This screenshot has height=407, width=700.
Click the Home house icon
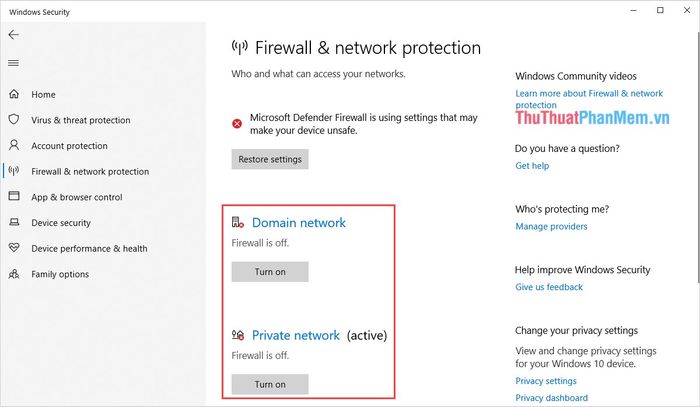[x=14, y=94]
